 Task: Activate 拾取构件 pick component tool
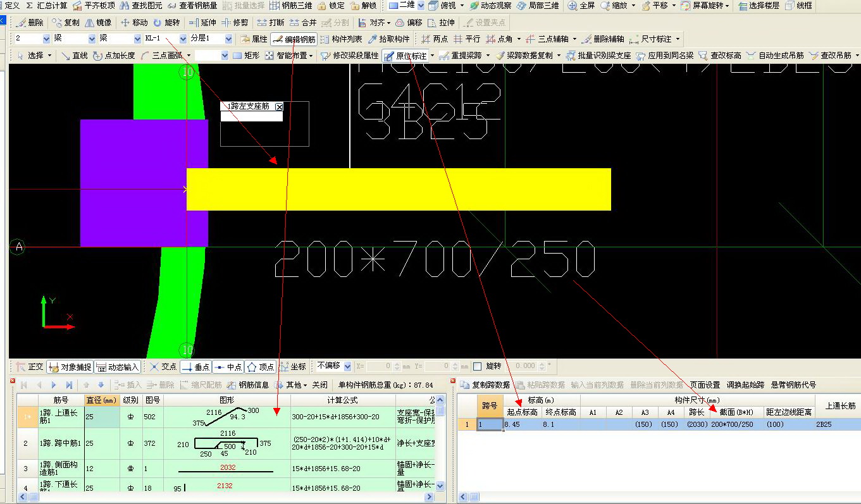(x=388, y=39)
